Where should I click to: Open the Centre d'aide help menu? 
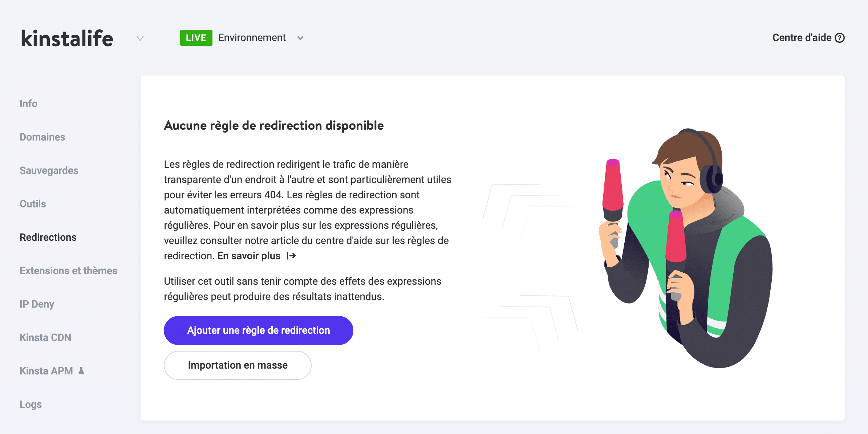point(808,38)
